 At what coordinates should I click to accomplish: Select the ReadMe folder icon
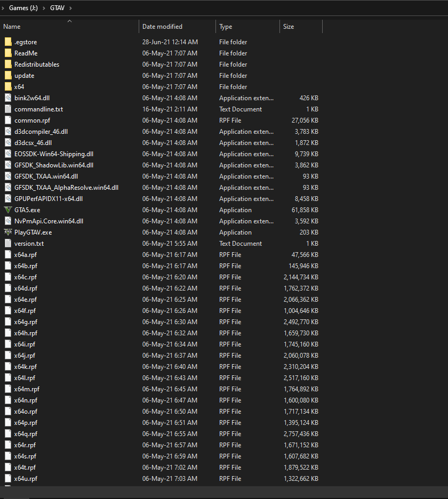9,53
